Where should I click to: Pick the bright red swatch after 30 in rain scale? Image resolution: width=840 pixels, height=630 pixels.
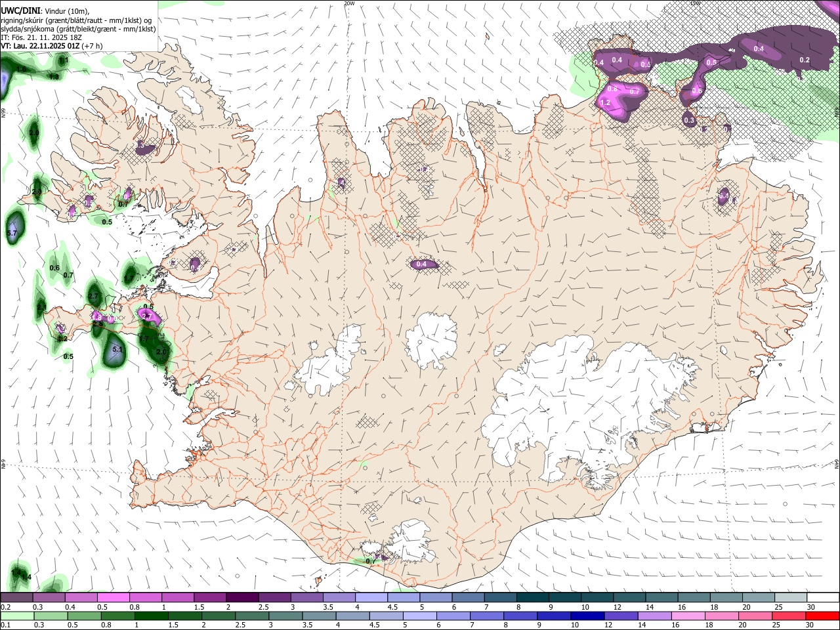(822, 616)
